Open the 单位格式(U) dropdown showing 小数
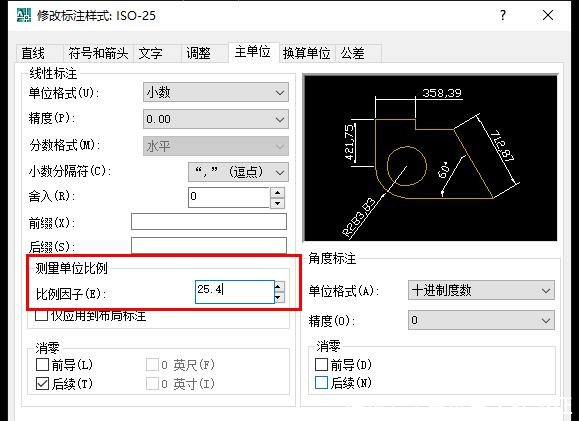The height and width of the screenshot is (421, 579). (x=216, y=92)
